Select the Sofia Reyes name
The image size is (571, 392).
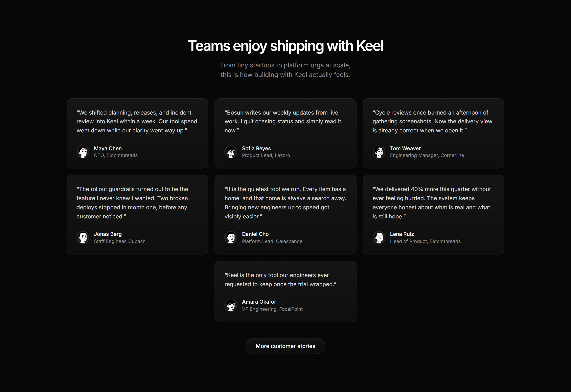[256, 148]
